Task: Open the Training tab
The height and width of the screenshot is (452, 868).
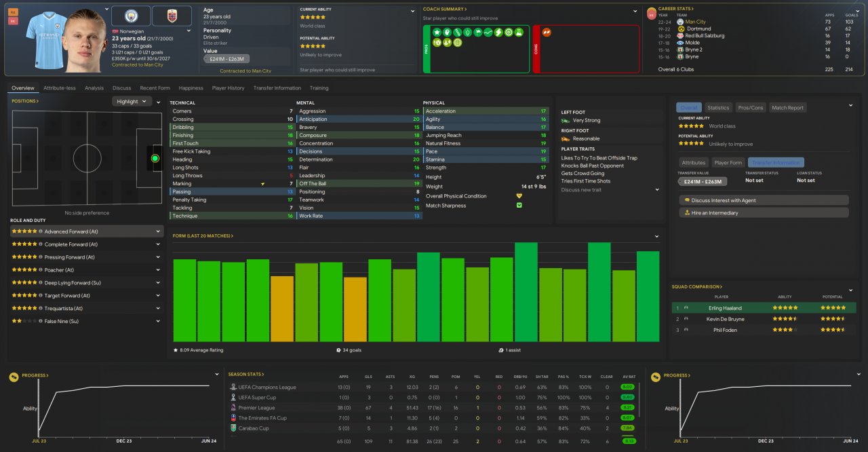Action: coord(319,88)
